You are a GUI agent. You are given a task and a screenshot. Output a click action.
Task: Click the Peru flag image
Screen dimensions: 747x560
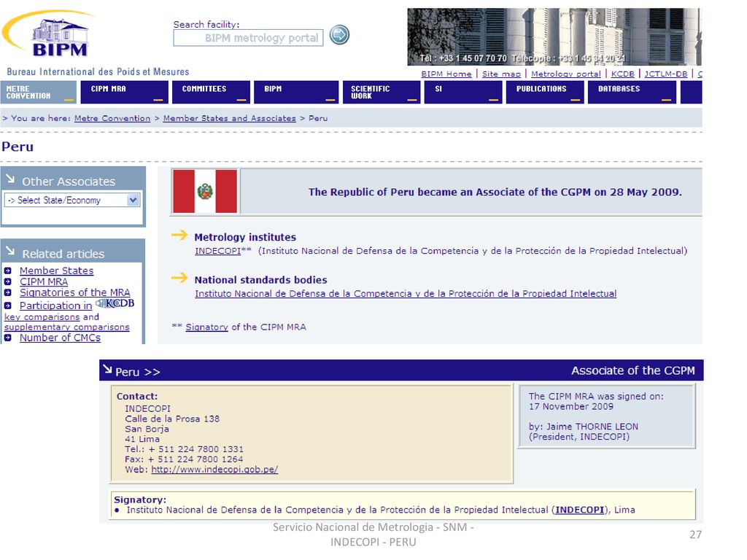point(205,191)
